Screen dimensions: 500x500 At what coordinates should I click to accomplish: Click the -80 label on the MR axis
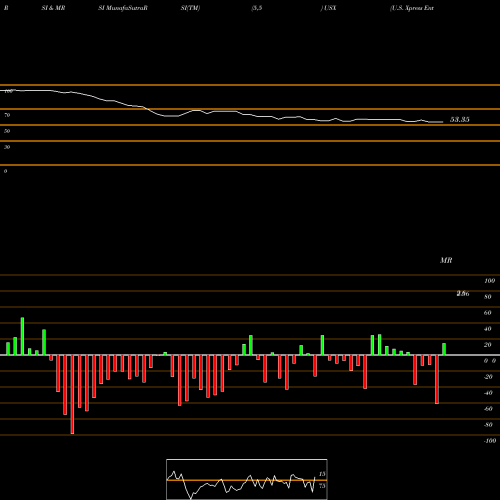488,425
